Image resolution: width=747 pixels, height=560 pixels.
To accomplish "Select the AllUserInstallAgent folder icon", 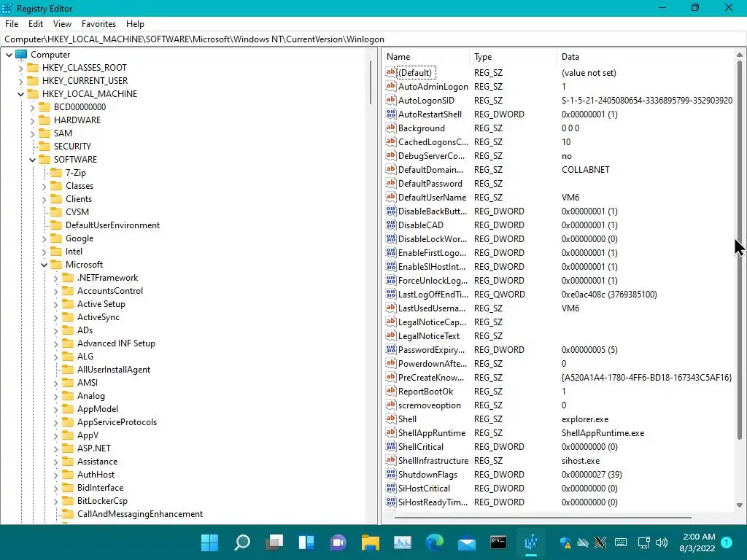I will [x=68, y=370].
